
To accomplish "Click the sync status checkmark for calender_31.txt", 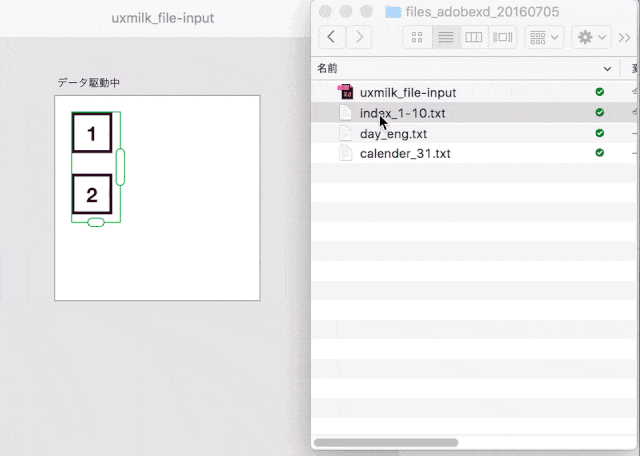I will 599,154.
